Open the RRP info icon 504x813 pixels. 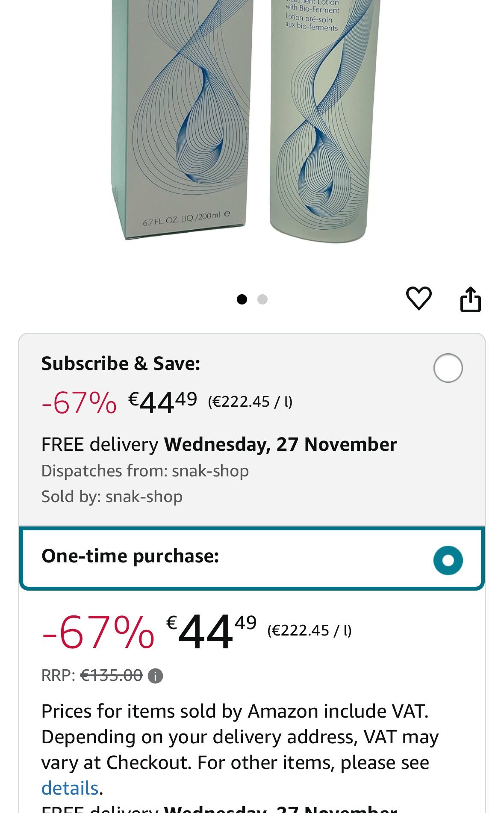[x=155, y=676]
